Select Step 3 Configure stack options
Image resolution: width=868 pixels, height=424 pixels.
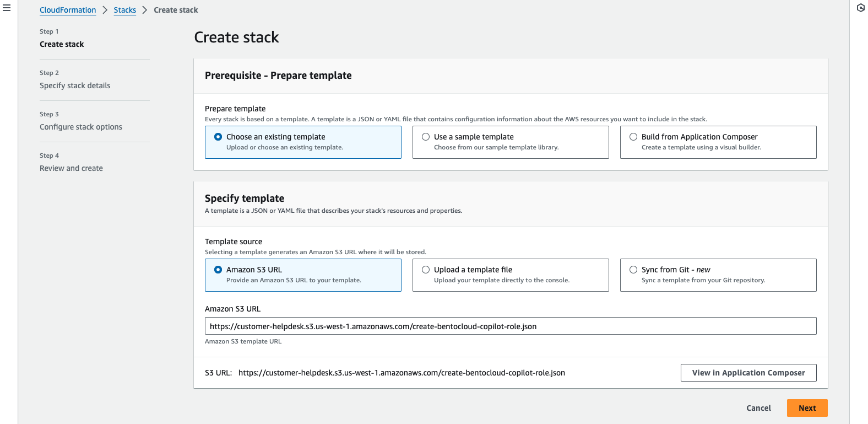coord(81,127)
